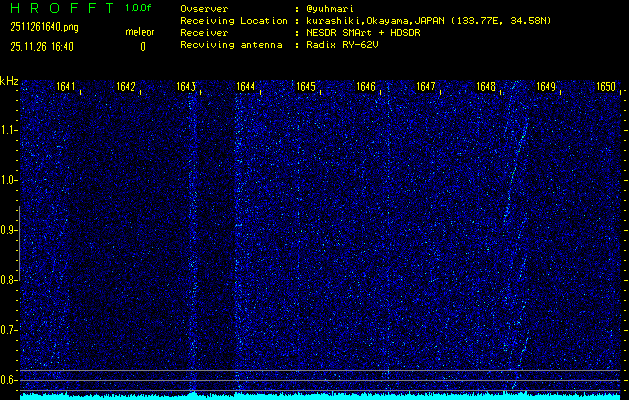
Task: Click the "Ovserver" field label
Action: coord(204,9)
